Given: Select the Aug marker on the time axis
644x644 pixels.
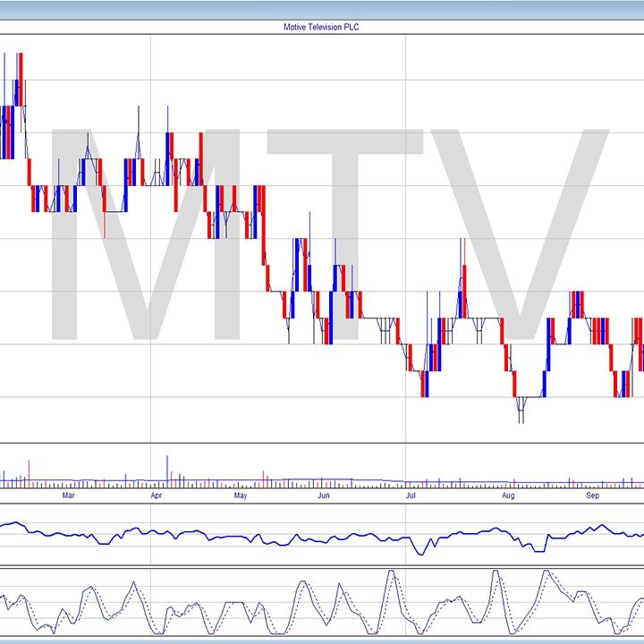Looking at the screenshot, I should [508, 494].
